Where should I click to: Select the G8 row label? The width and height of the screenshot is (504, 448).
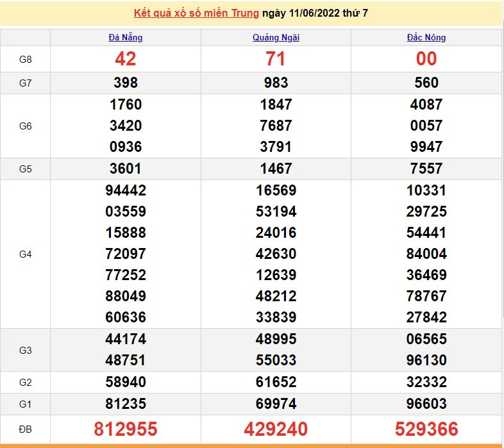26,60
